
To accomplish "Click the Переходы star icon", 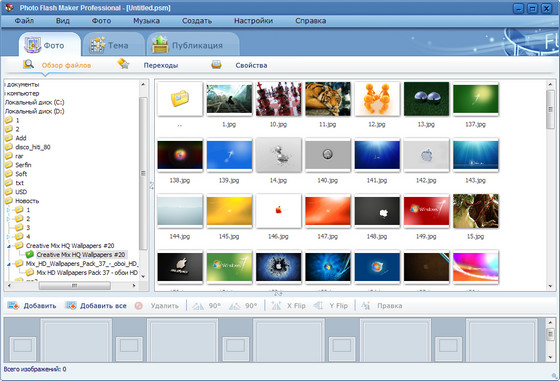I will pyautogui.click(x=123, y=64).
